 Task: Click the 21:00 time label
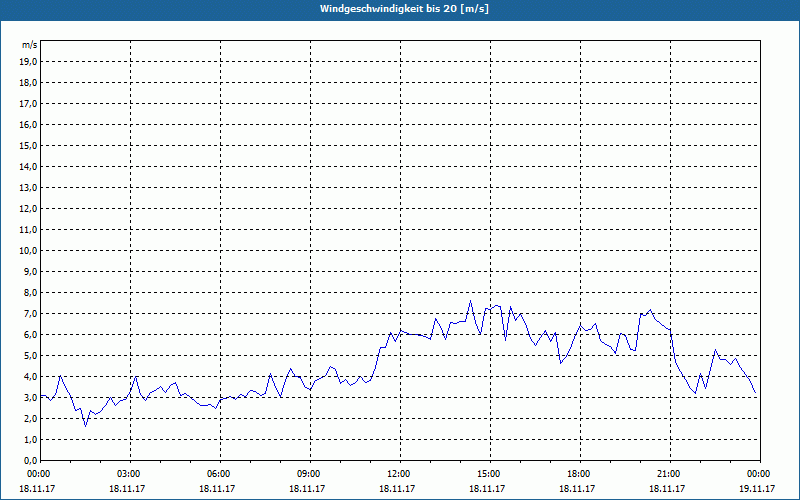pyautogui.click(x=670, y=474)
